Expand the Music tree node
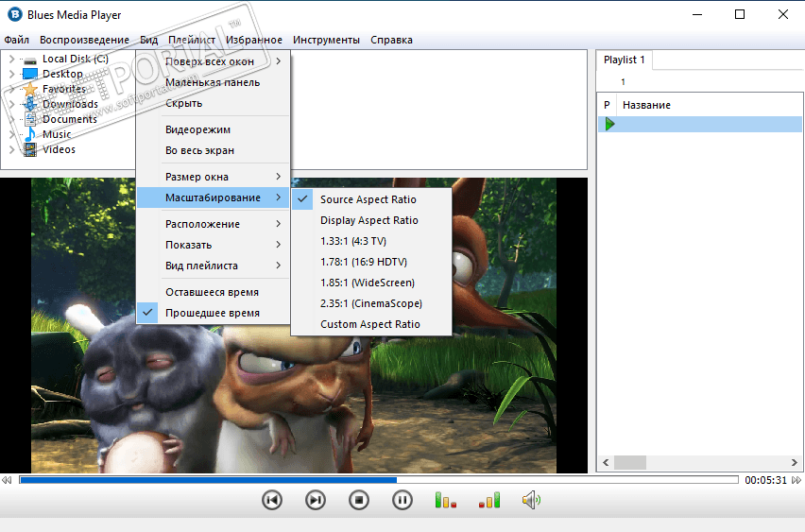Viewport: 805px width, 532px height. click(11, 134)
